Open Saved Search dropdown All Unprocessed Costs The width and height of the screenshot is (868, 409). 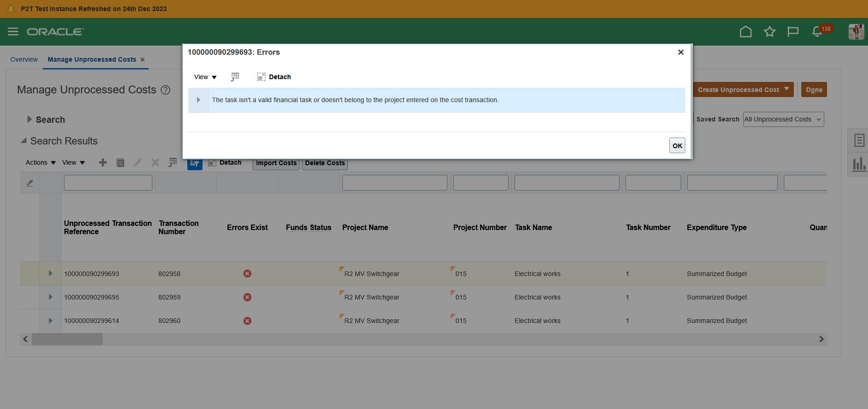783,119
